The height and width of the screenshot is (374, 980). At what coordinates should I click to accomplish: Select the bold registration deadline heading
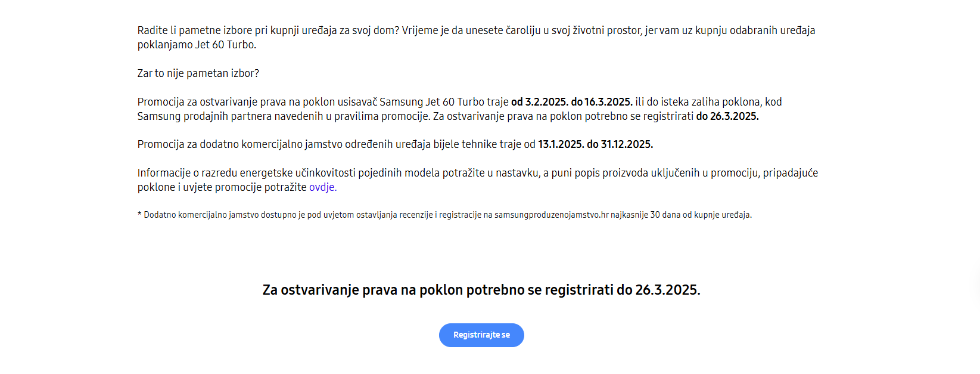(x=481, y=290)
